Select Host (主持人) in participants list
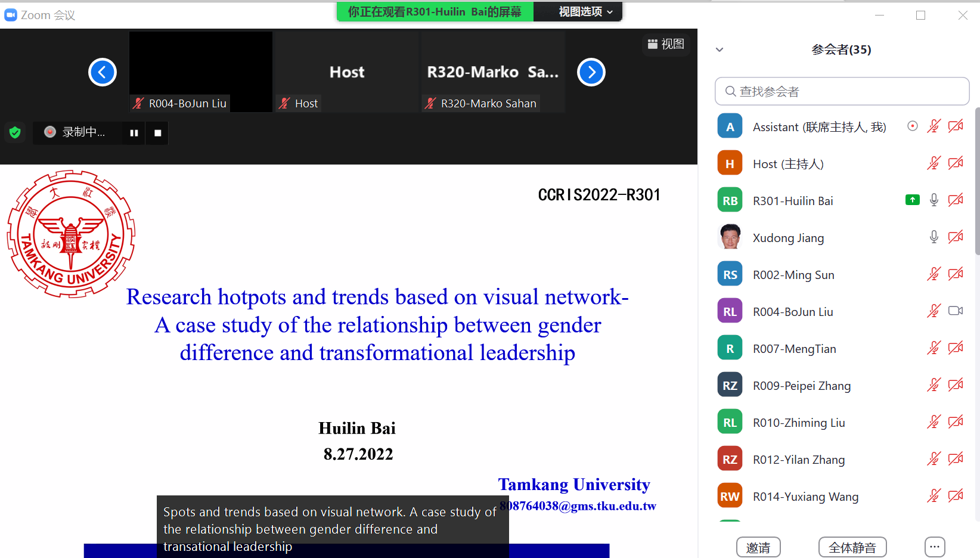 (788, 164)
